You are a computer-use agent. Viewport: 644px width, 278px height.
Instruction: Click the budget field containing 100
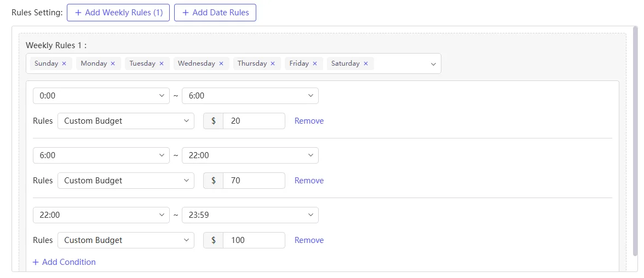[254, 240]
